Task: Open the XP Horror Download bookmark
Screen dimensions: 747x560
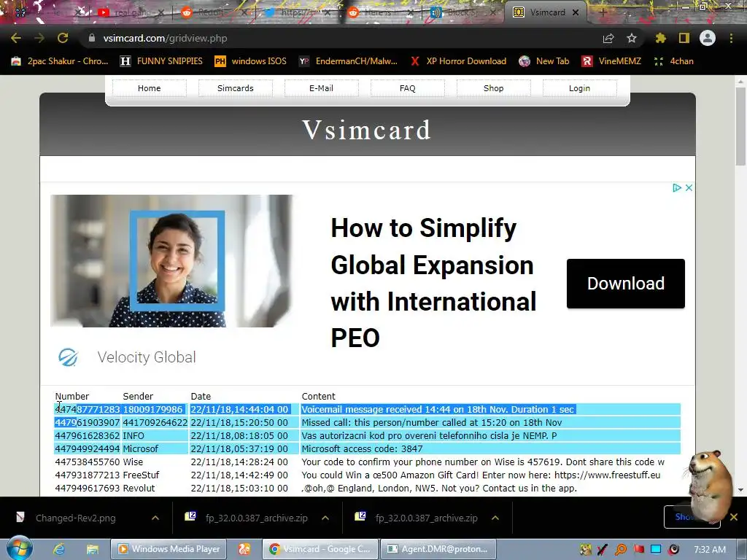Action: click(458, 61)
